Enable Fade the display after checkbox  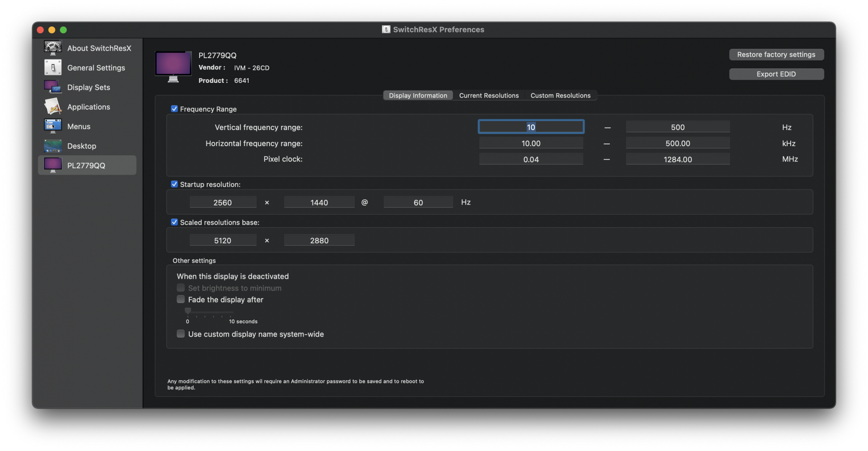pos(181,299)
